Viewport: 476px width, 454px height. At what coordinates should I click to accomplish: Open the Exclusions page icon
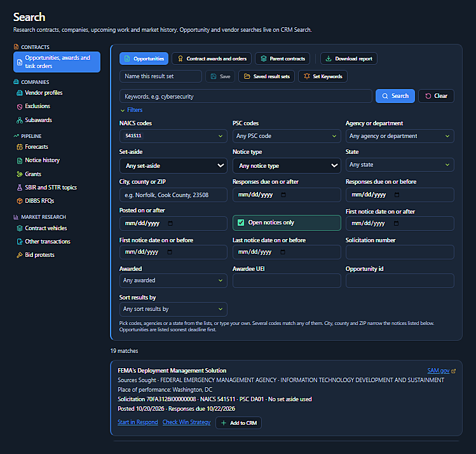[20, 107]
